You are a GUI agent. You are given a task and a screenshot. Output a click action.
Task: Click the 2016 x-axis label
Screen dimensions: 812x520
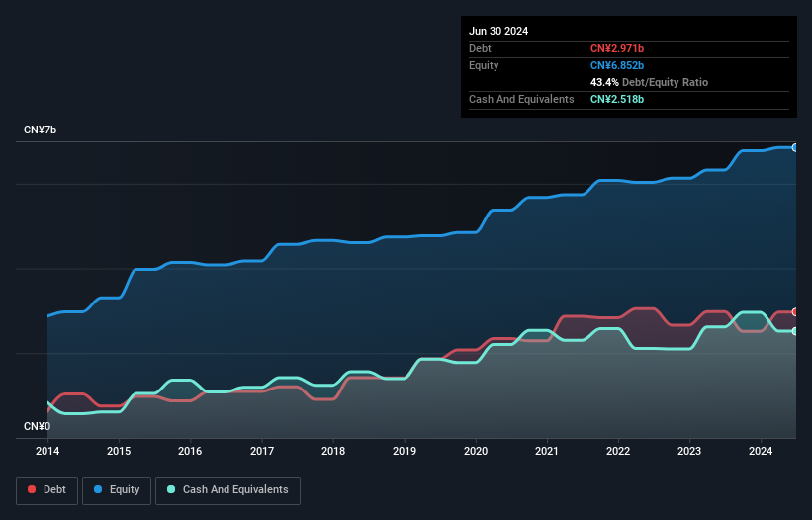click(190, 451)
